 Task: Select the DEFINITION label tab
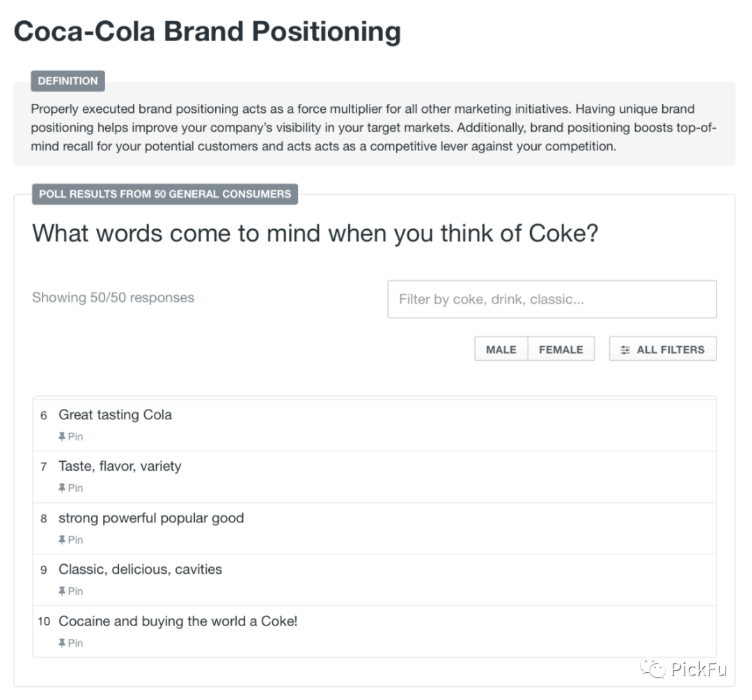[68, 81]
